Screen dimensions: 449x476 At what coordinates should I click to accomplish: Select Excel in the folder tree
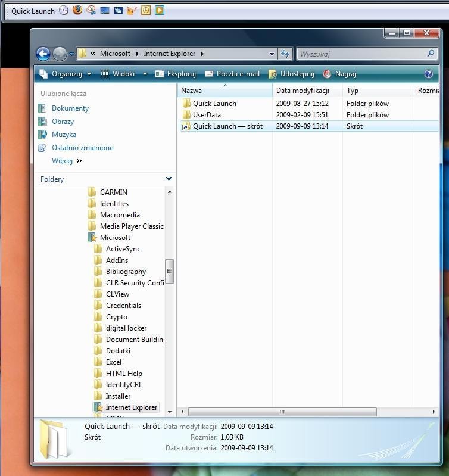pos(114,362)
